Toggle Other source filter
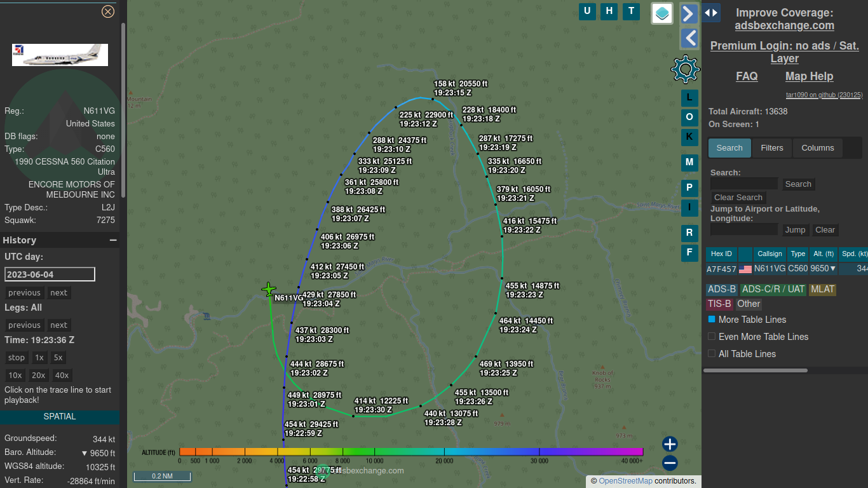The width and height of the screenshot is (868, 488). 749,304
